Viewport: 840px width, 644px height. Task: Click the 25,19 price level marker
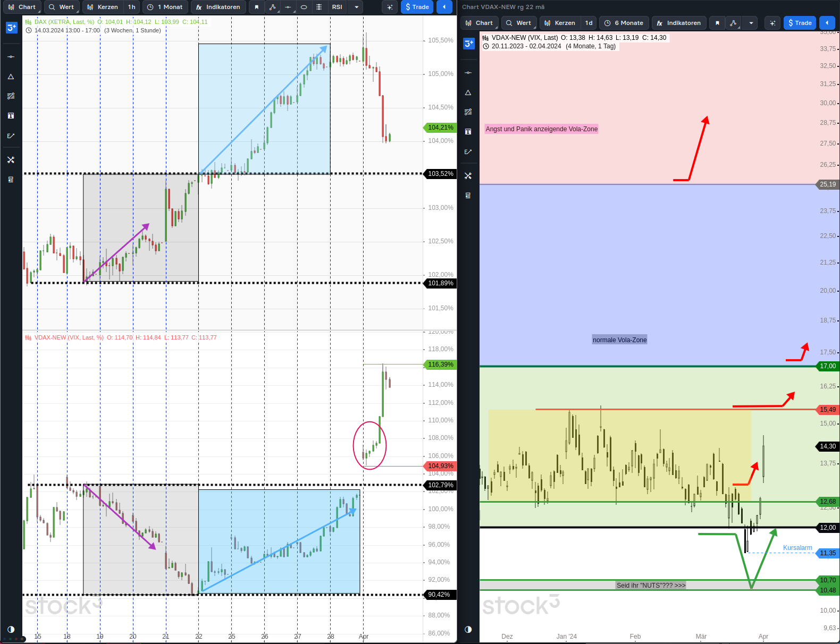[x=828, y=184]
